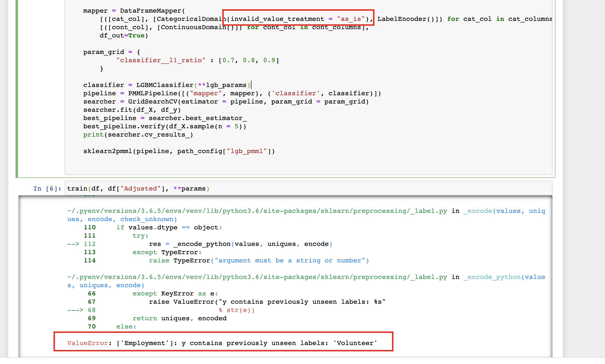The height and width of the screenshot is (364, 605).
Task: Click traceback line 112 arrow marker
Action: [74, 244]
